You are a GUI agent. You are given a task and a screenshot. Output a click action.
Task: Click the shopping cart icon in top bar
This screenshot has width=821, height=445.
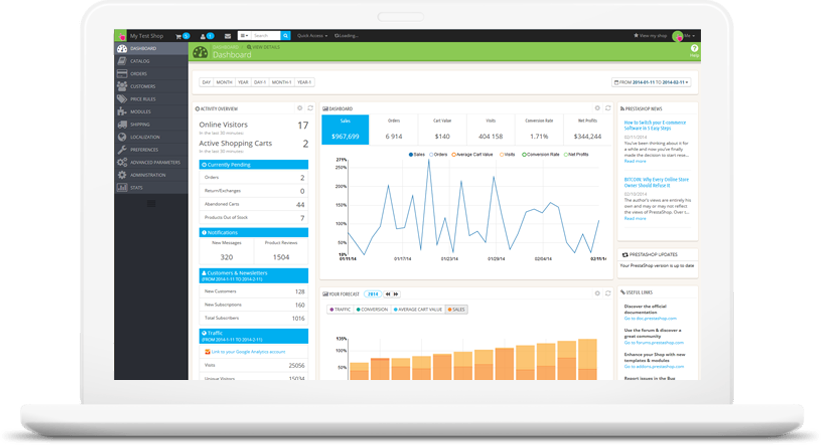(179, 35)
